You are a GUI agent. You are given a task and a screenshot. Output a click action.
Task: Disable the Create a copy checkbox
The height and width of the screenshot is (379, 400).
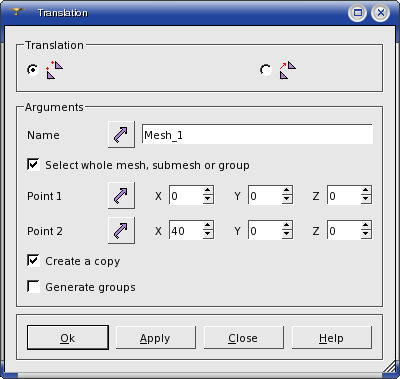point(33,261)
